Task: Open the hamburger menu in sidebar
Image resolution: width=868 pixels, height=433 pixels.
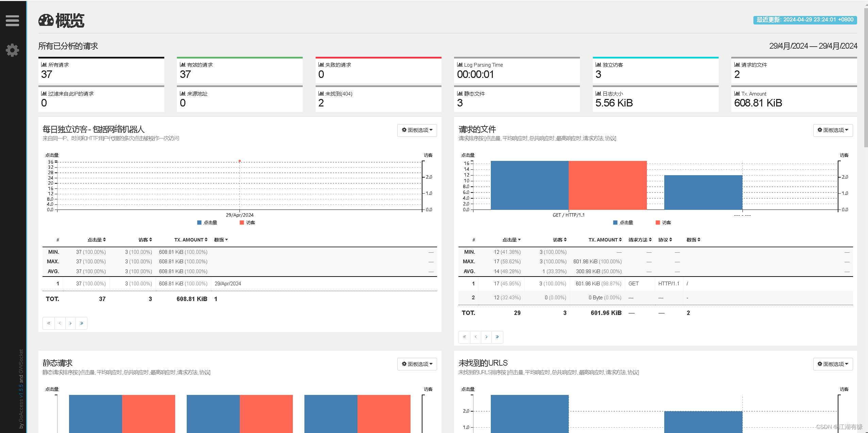Action: tap(12, 20)
